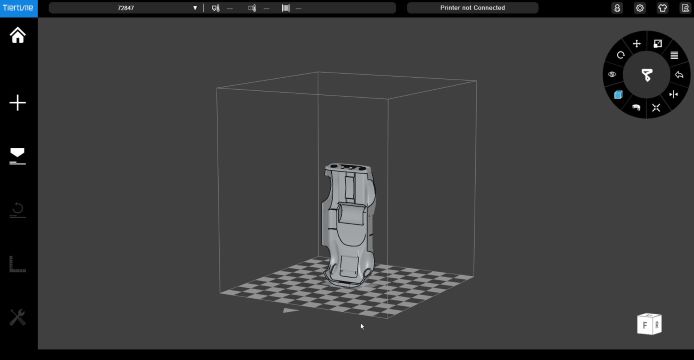
Task: Click the F face of view cube
Action: (645, 326)
